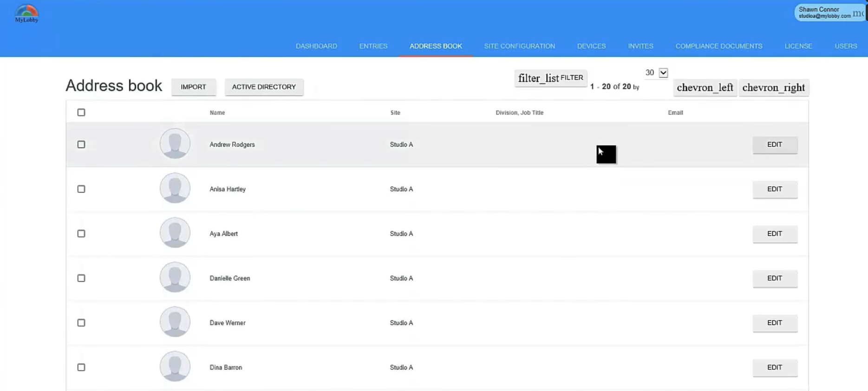Click Aya Albert's profile avatar
The width and height of the screenshot is (868, 391).
click(175, 233)
